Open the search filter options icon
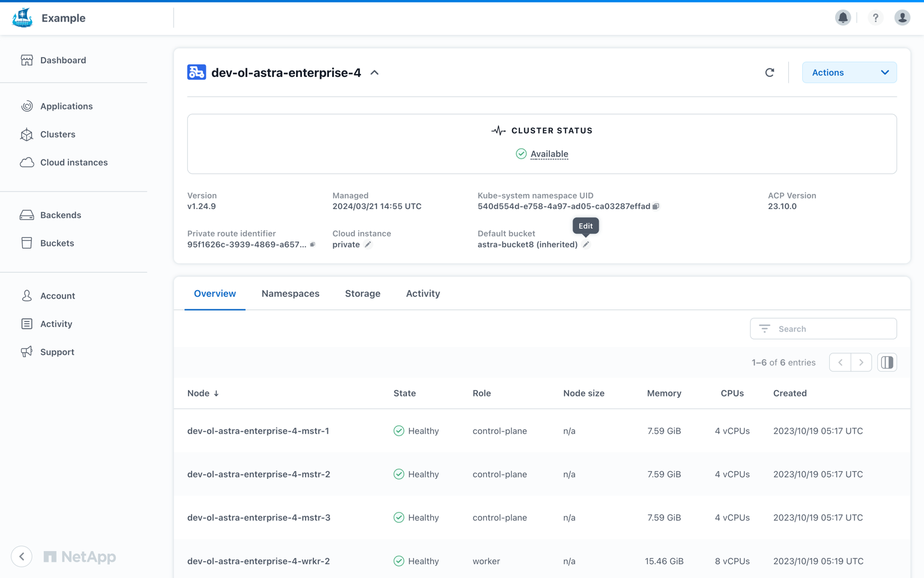 click(764, 329)
